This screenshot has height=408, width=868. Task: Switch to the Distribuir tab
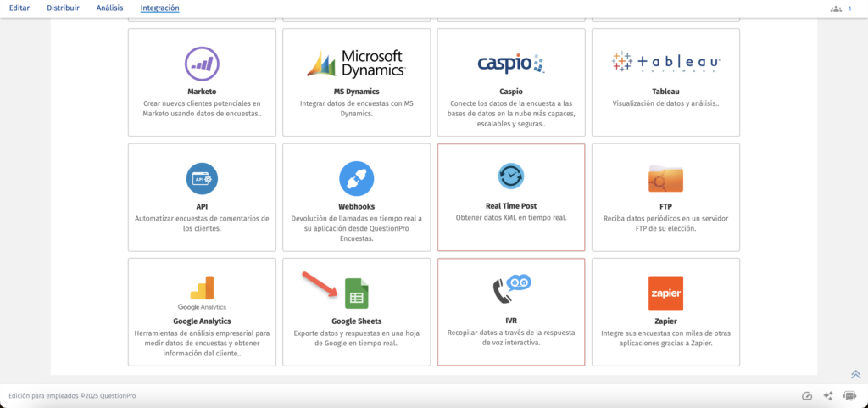(63, 8)
